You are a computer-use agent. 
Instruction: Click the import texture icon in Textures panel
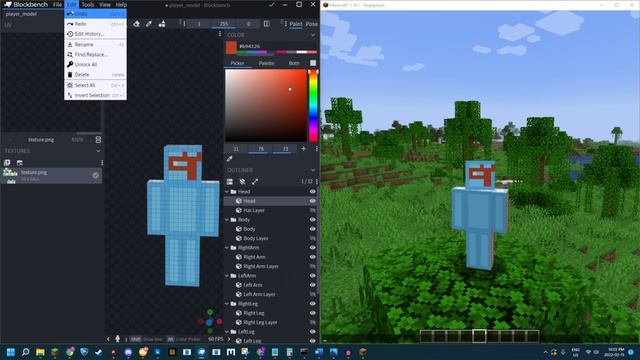point(7,162)
